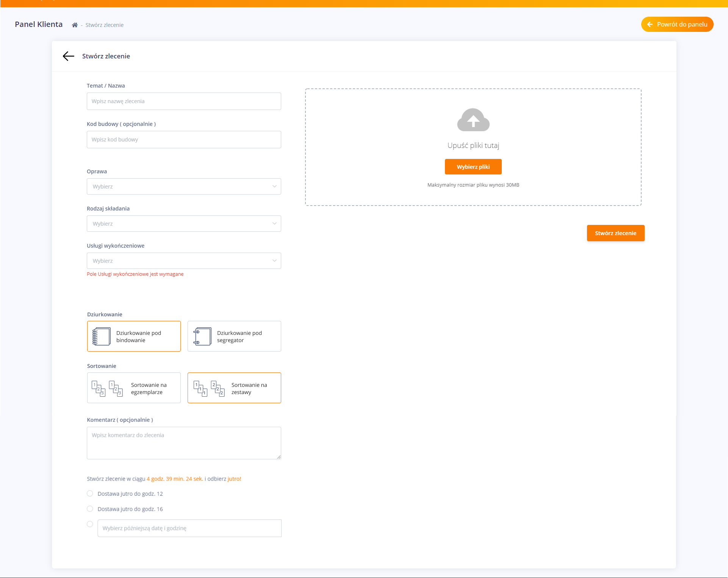Select Dostawa jutro do godz. 16 option
This screenshot has height=578, width=728.
pyautogui.click(x=90, y=509)
